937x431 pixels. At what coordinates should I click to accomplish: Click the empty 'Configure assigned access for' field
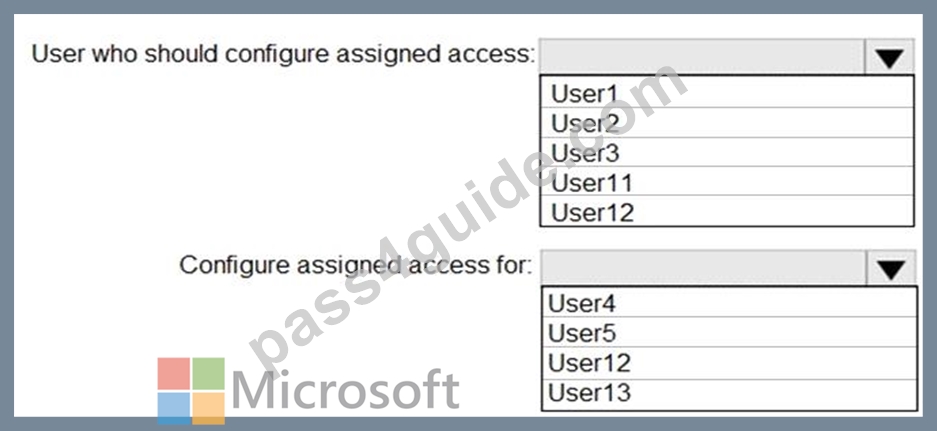point(704,268)
